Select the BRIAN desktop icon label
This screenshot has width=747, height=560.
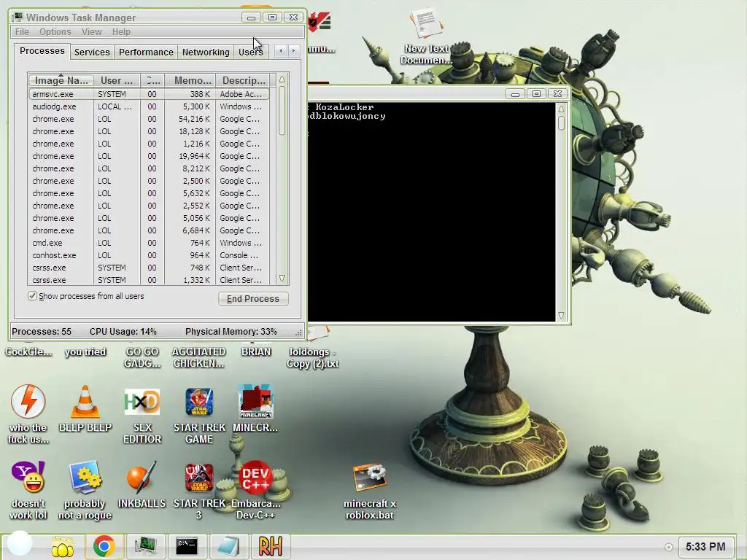tap(256, 352)
